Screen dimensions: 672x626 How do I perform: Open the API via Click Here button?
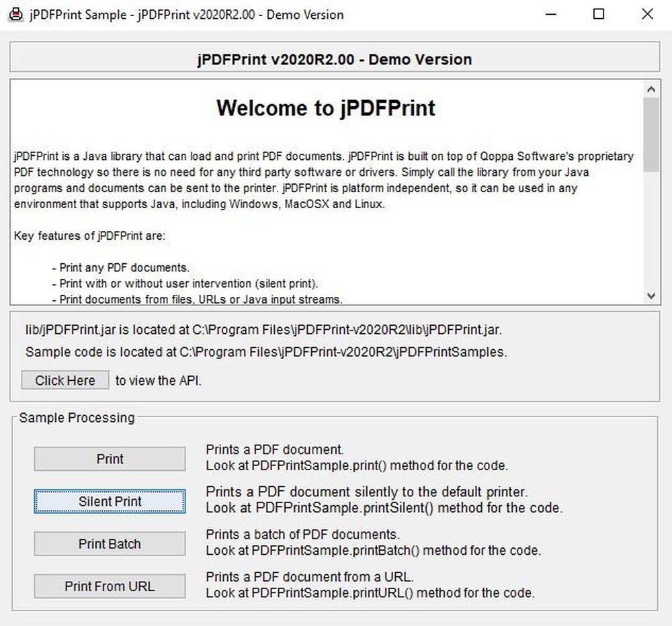point(65,380)
